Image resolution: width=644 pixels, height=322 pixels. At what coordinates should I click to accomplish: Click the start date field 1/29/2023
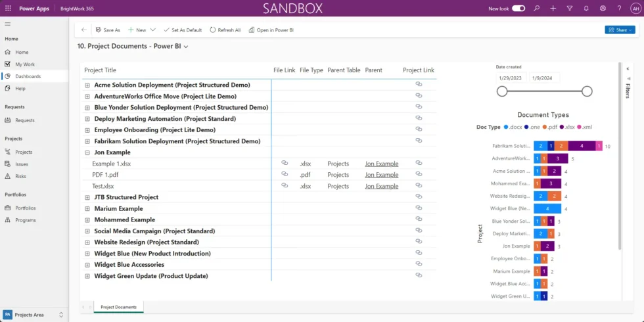pyautogui.click(x=511, y=78)
